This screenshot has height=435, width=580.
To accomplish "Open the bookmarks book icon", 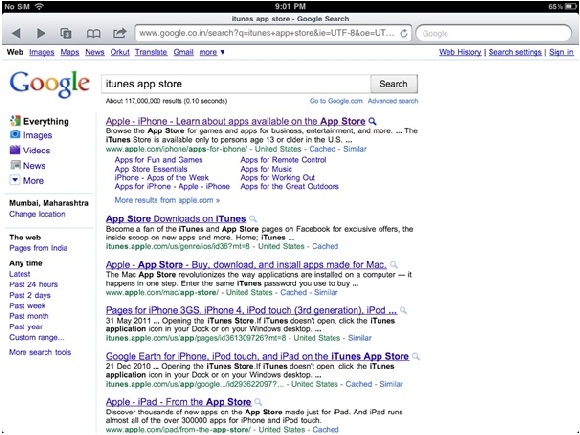I will (93, 34).
